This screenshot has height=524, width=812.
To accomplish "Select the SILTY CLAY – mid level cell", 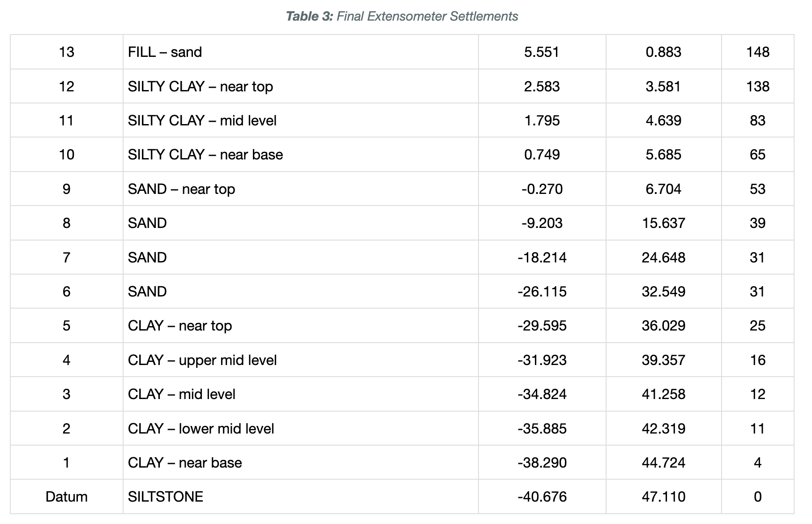I will pos(301,120).
